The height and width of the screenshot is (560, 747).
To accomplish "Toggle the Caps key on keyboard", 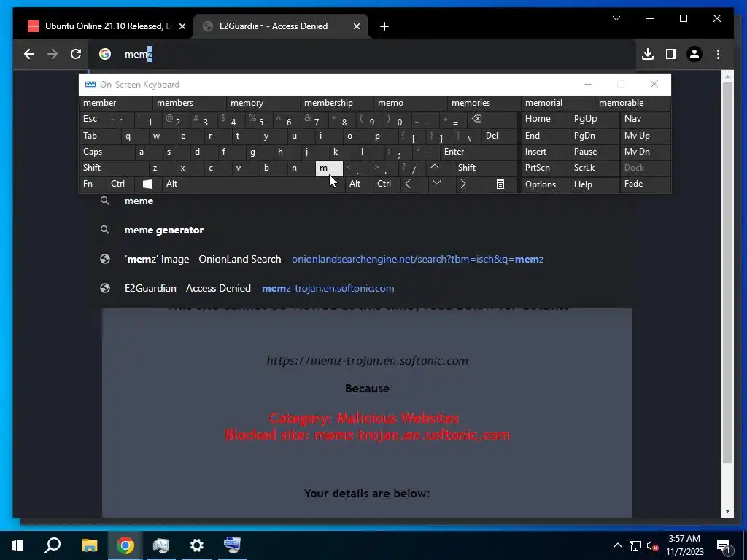I will (x=107, y=152).
